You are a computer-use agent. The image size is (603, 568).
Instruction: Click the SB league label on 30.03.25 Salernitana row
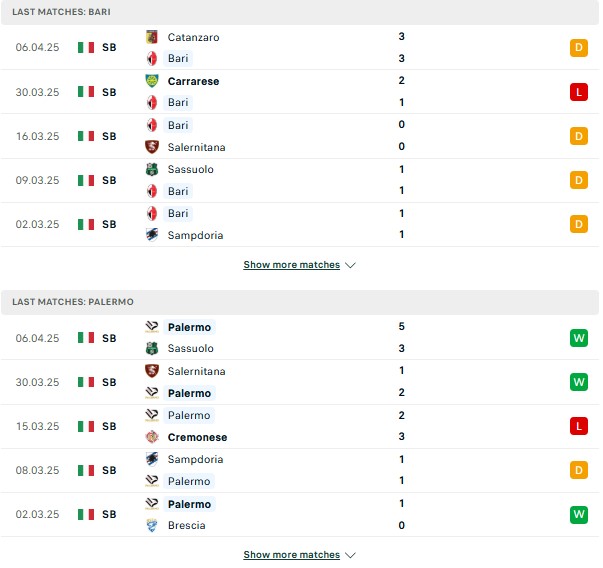[x=109, y=382]
